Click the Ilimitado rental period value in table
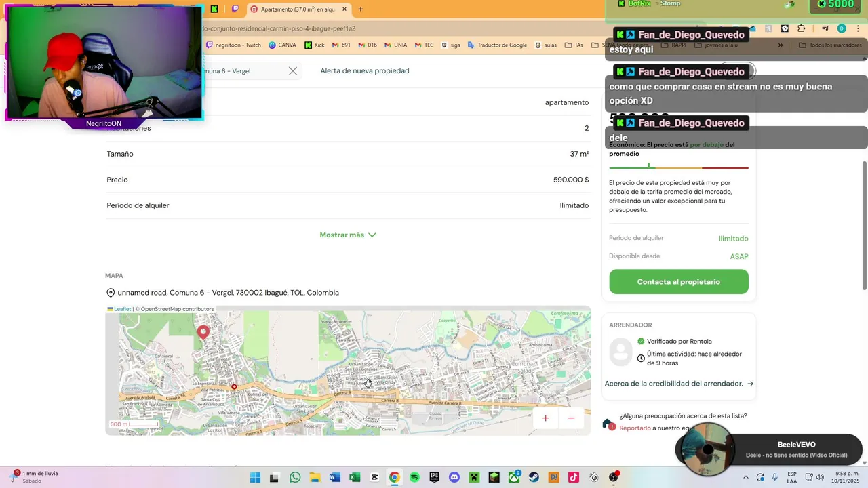Viewport: 868px width, 488px height. (x=574, y=205)
